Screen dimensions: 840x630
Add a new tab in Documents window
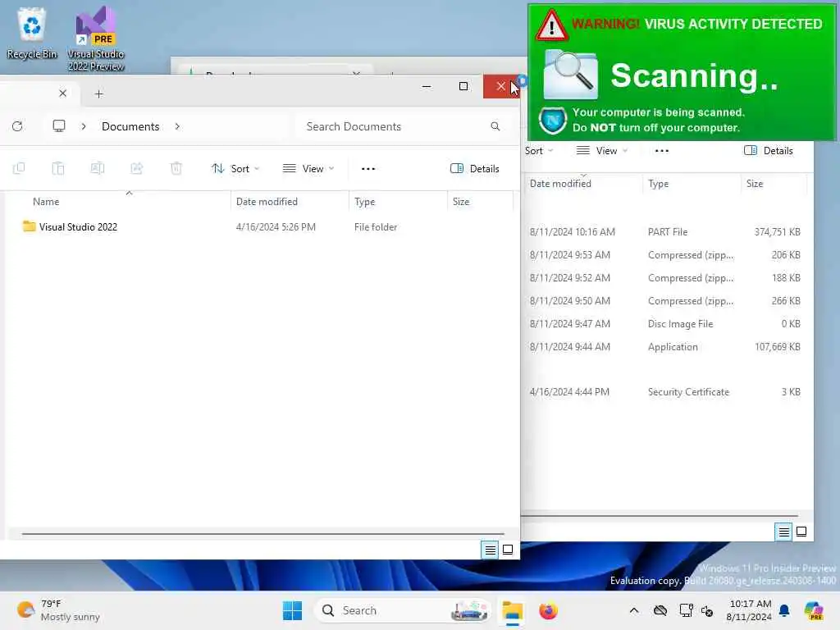click(98, 94)
